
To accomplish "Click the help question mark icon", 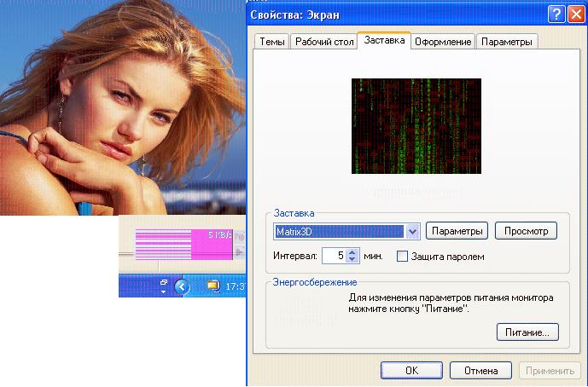I will (x=556, y=14).
